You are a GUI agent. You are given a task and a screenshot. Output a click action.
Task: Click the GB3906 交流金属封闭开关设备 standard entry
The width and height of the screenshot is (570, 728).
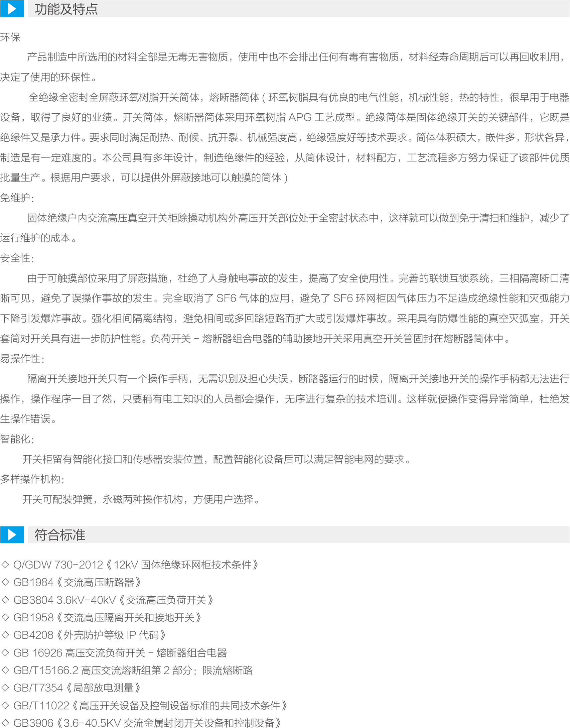click(147, 723)
